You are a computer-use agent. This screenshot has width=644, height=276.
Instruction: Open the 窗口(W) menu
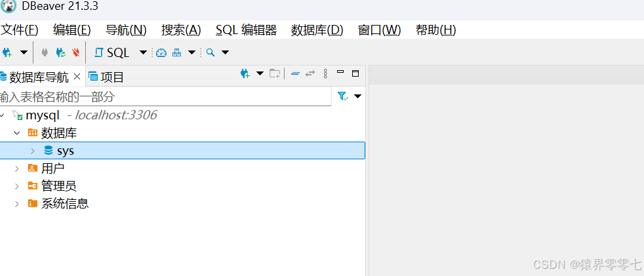[x=380, y=30]
